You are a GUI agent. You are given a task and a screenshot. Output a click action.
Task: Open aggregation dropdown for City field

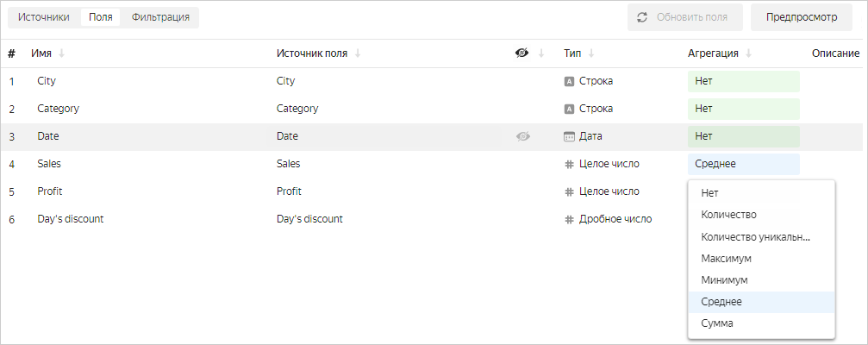point(743,82)
